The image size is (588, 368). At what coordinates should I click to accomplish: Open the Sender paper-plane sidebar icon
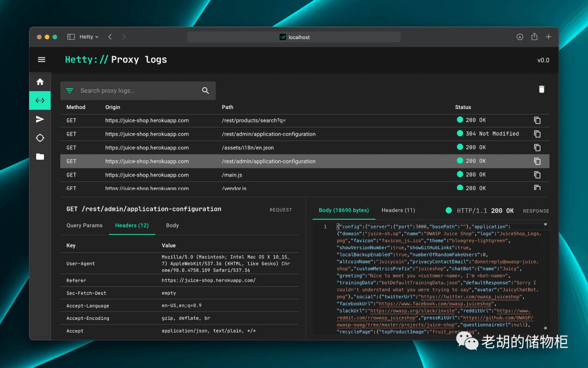tap(40, 119)
